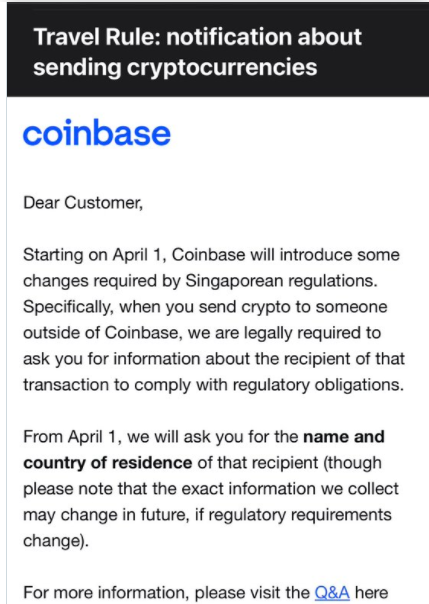Image resolution: width=429 pixels, height=604 pixels.
Task: Click "Starting on April 1" sentence opening
Action: point(94,255)
